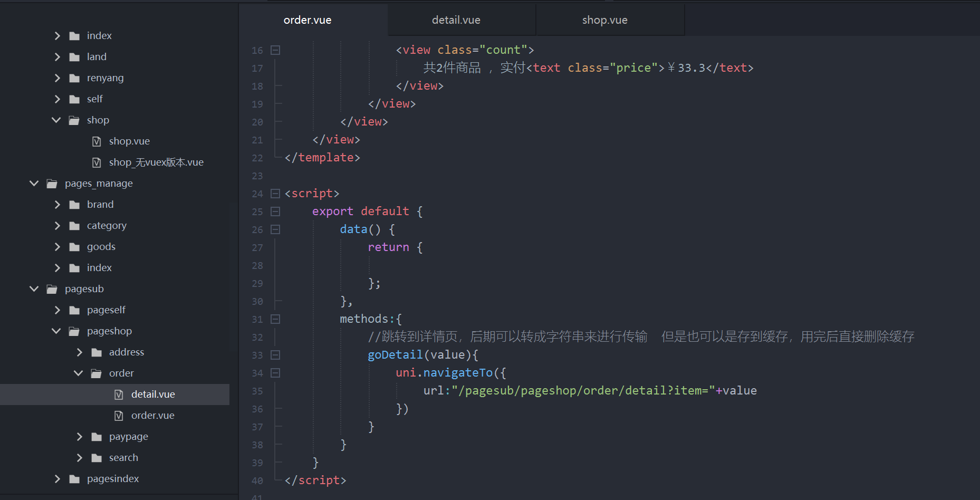This screenshot has height=500, width=980.
Task: Expand the address folder chevron
Action: 80,352
